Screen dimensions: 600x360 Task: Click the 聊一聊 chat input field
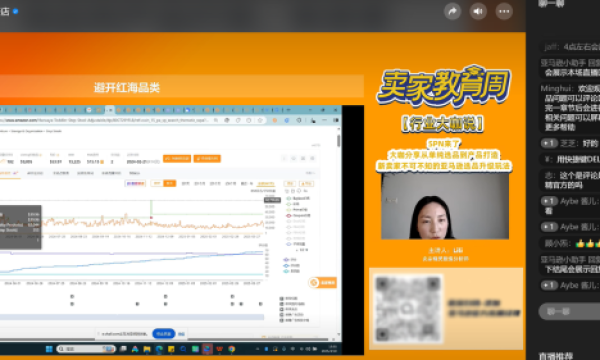coord(570,311)
